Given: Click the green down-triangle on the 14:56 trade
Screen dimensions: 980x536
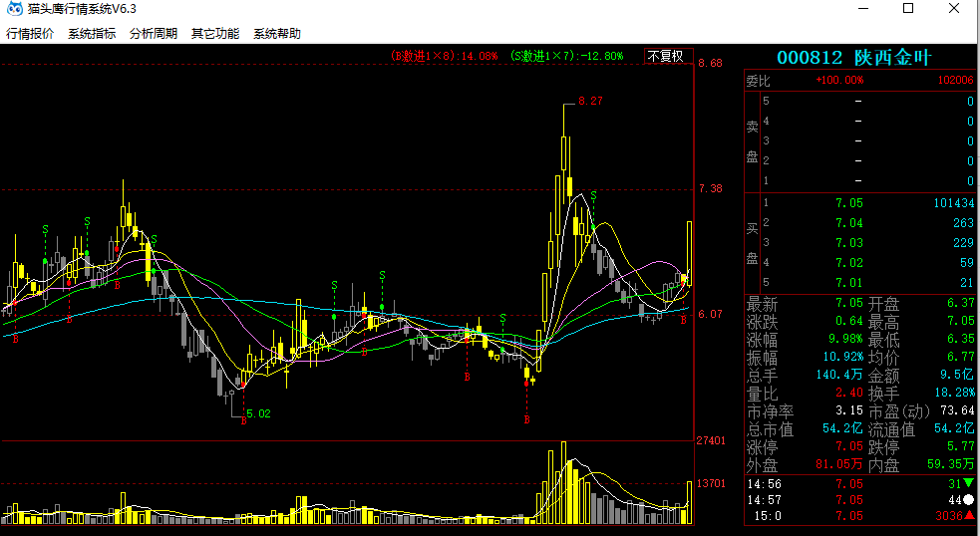Looking at the screenshot, I should (969, 483).
